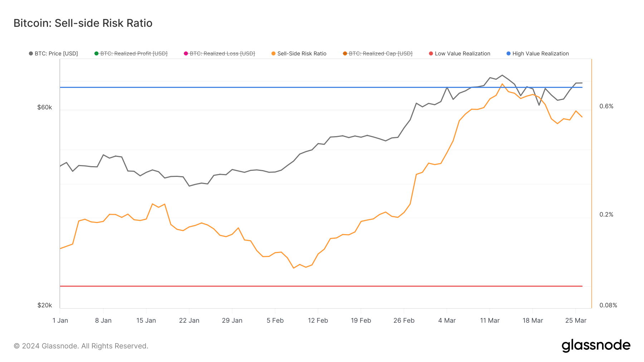Viewport: 644px width, 362px height.
Task: Click the High Value Realization legend label
Action: [540, 53]
